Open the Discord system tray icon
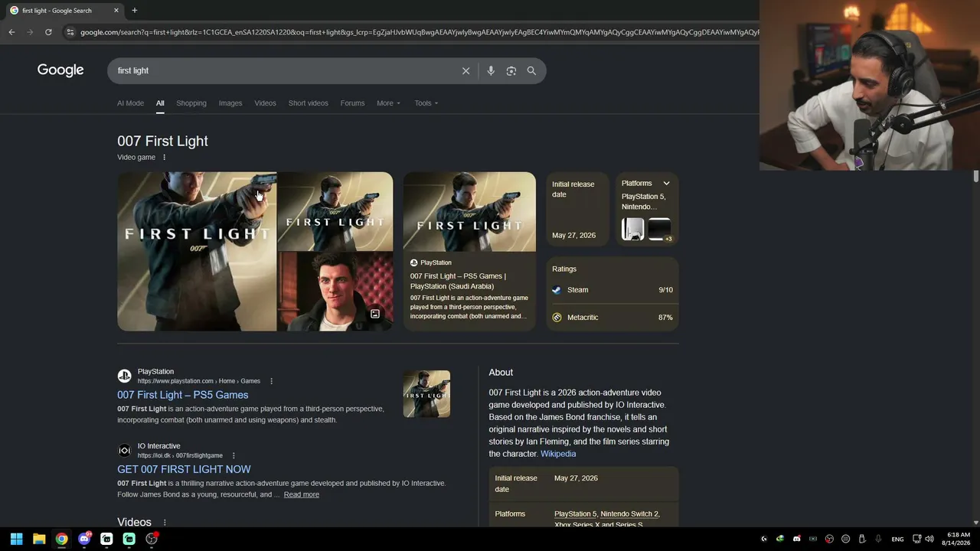 click(x=797, y=539)
